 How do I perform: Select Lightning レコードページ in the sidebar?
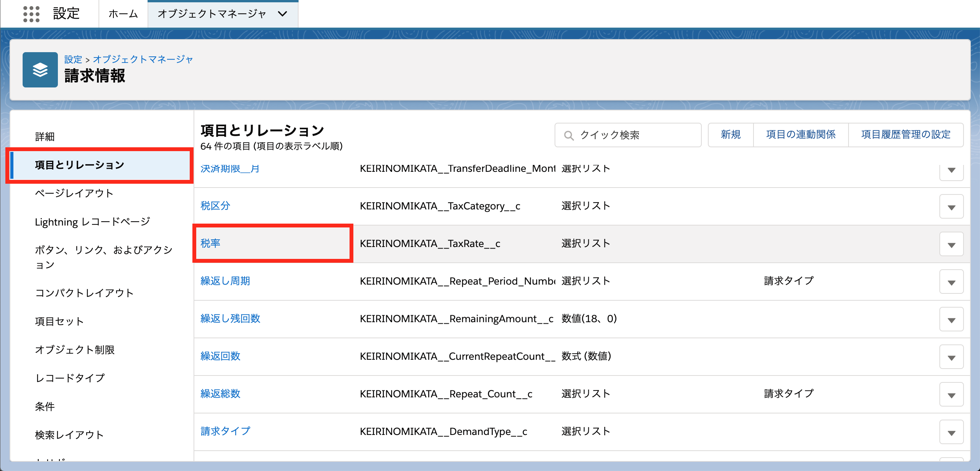92,222
